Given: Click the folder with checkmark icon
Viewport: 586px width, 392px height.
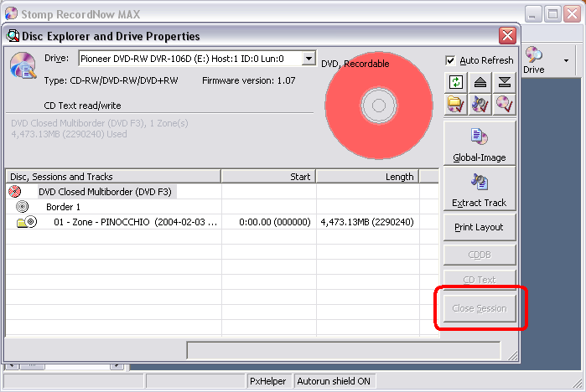Looking at the screenshot, I should (456, 104).
